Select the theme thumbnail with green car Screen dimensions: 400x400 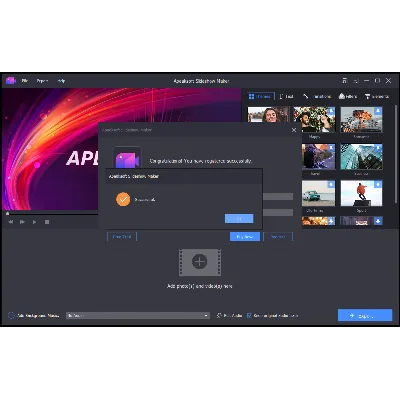pyautogui.click(x=318, y=193)
